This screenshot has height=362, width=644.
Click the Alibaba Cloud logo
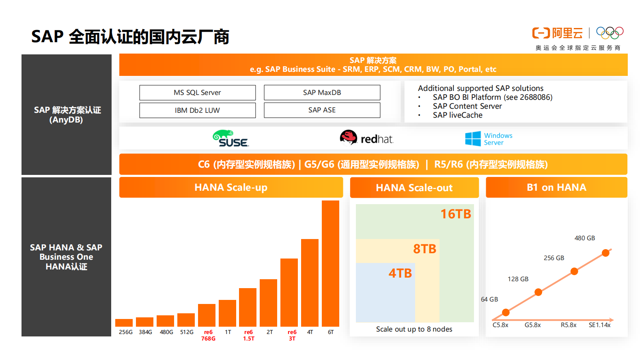pyautogui.click(x=558, y=33)
